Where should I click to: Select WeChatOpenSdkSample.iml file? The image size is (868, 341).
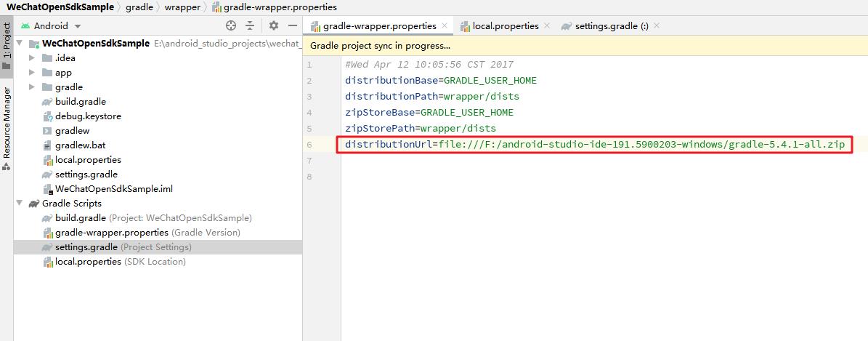coord(114,188)
